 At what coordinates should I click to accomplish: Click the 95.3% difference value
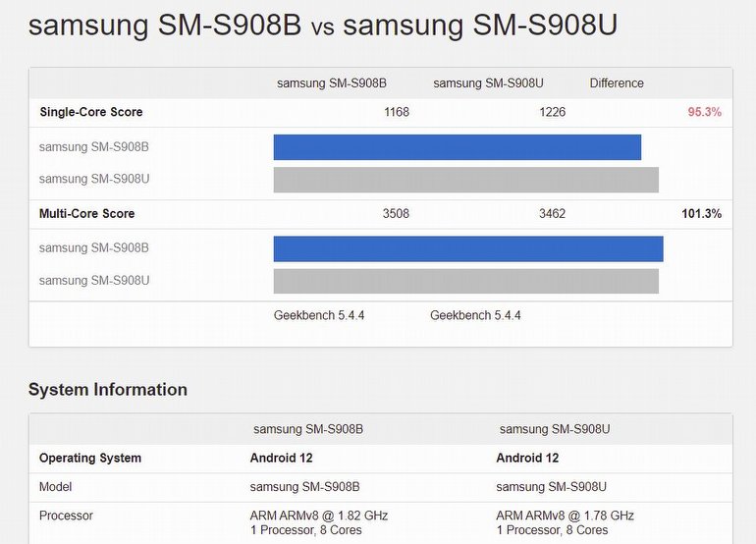coord(704,112)
